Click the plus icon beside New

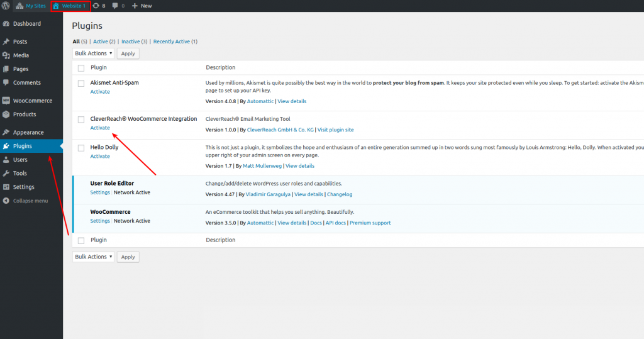pos(135,6)
